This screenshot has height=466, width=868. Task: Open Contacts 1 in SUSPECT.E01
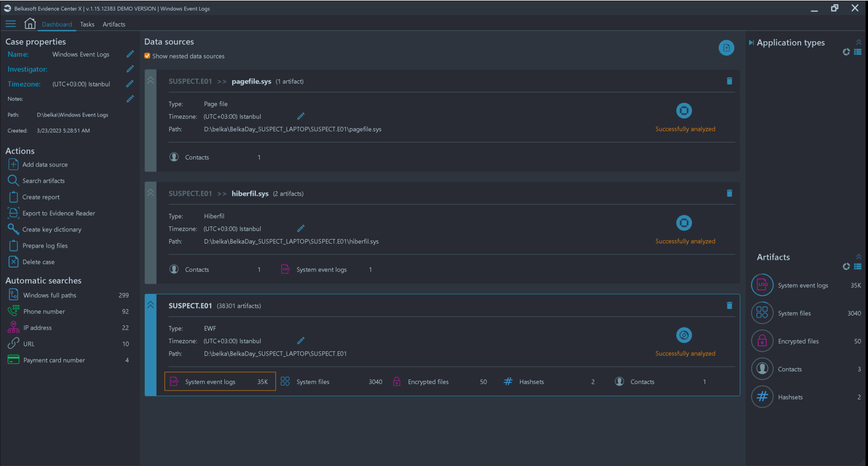[660, 381]
